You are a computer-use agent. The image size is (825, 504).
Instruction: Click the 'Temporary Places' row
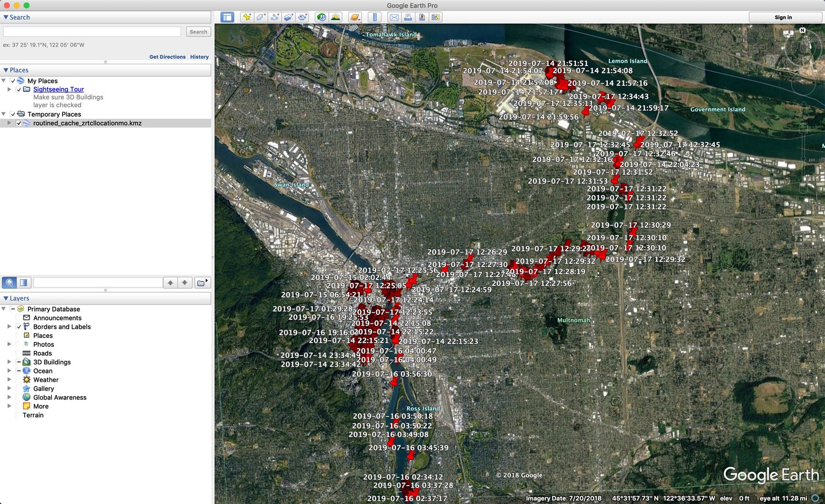pyautogui.click(x=54, y=114)
